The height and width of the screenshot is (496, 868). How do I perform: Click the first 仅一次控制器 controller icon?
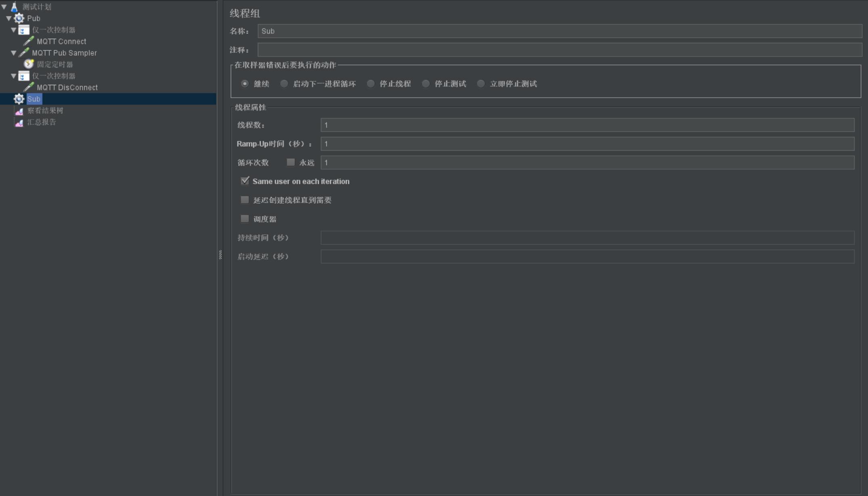pos(24,30)
